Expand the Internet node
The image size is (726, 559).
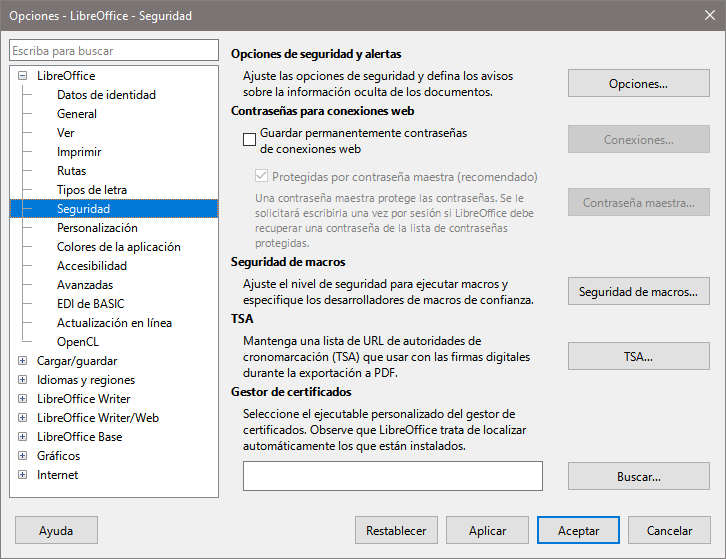tap(22, 475)
